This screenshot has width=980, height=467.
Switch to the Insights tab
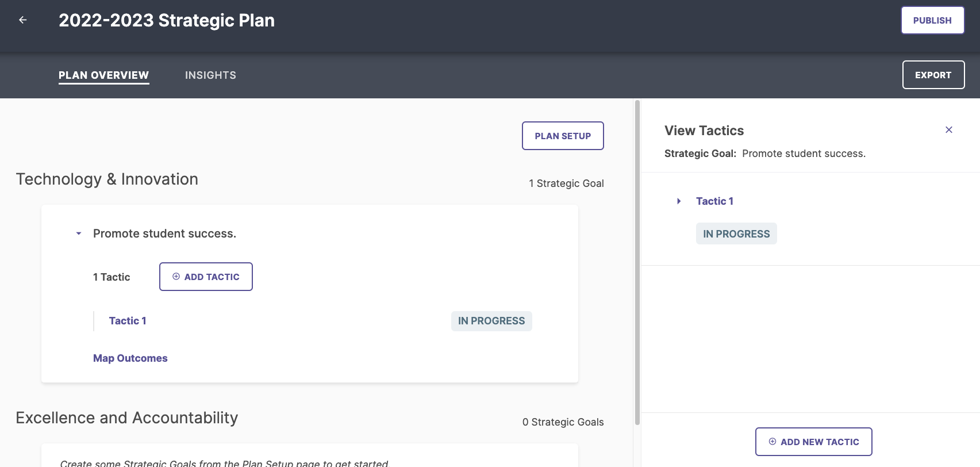pos(210,75)
